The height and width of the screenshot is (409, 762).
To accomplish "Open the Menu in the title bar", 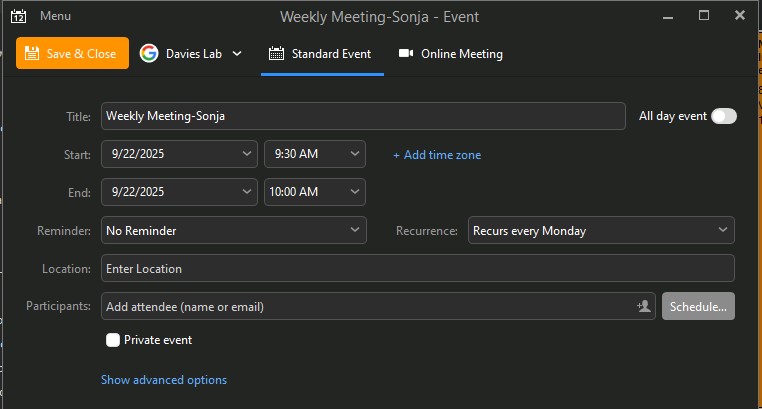I will tap(55, 16).
